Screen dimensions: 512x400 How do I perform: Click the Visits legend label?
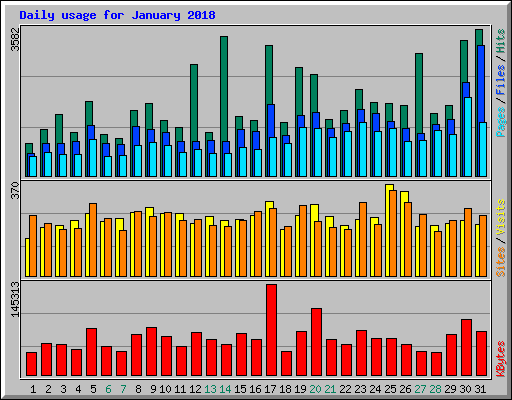click(500, 218)
